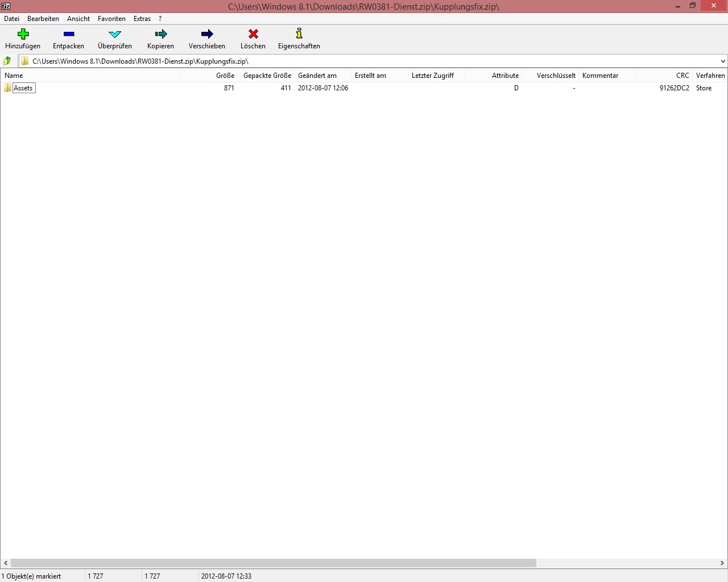728x582 pixels.
Task: Select the Assets folder name
Action: tap(23, 88)
